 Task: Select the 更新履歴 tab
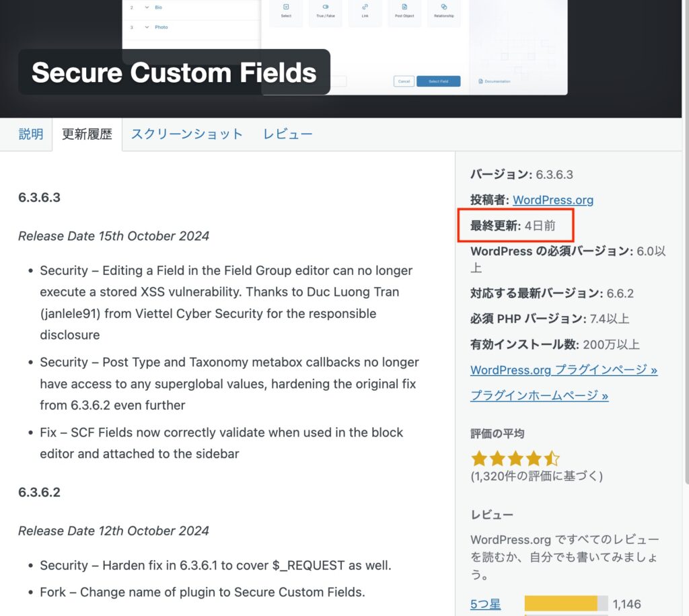click(87, 134)
